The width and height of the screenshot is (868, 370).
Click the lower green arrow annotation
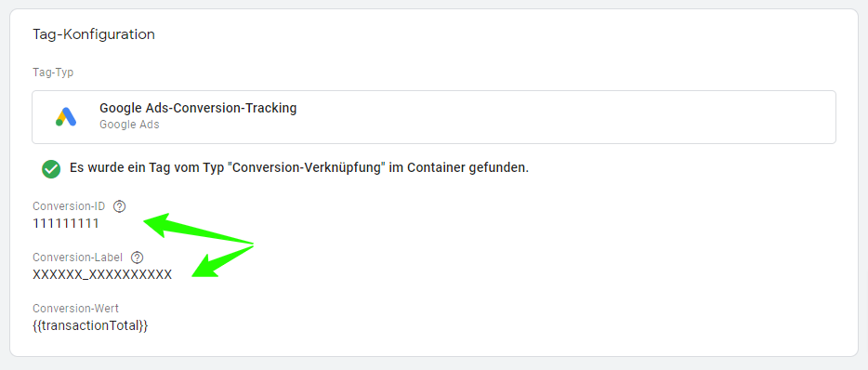click(x=221, y=261)
